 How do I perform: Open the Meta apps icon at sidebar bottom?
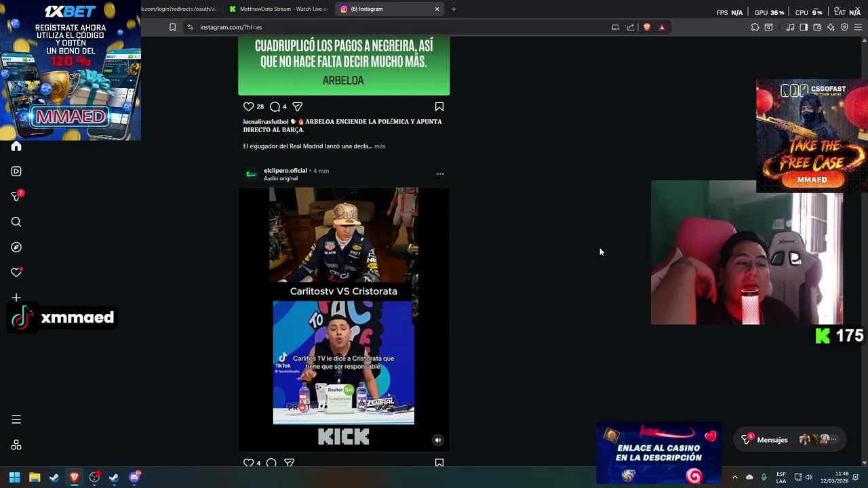tap(16, 445)
